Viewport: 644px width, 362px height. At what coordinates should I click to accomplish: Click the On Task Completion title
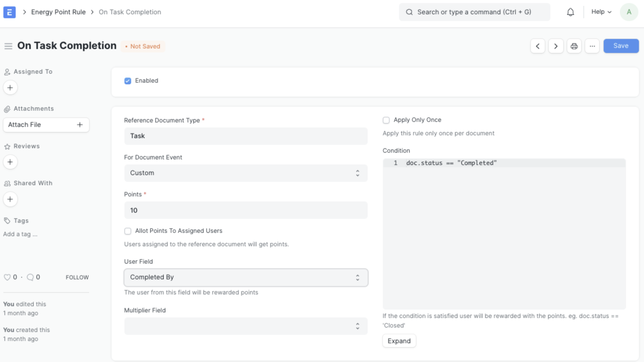(x=67, y=46)
